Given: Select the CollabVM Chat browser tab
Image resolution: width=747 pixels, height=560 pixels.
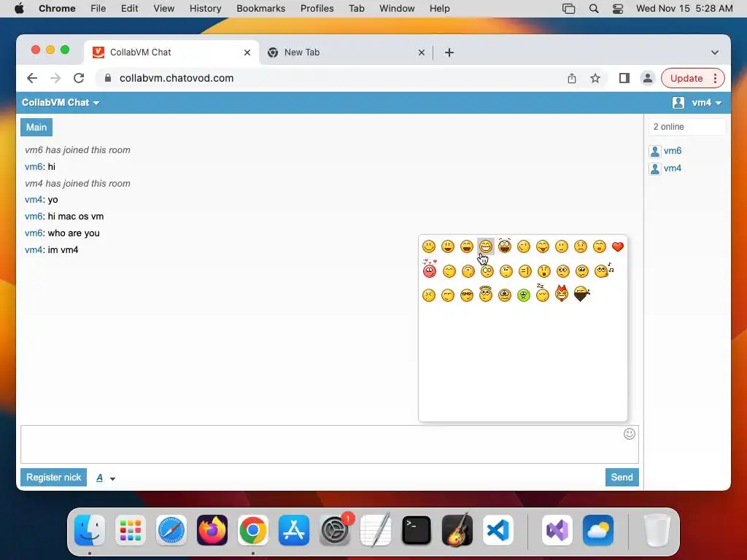Looking at the screenshot, I should pos(172,52).
